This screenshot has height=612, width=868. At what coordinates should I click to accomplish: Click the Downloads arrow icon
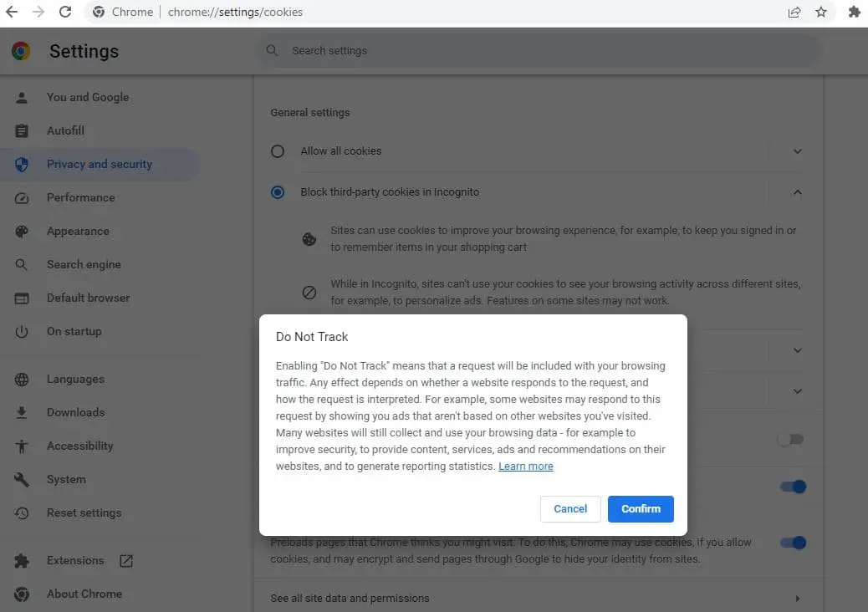22,412
